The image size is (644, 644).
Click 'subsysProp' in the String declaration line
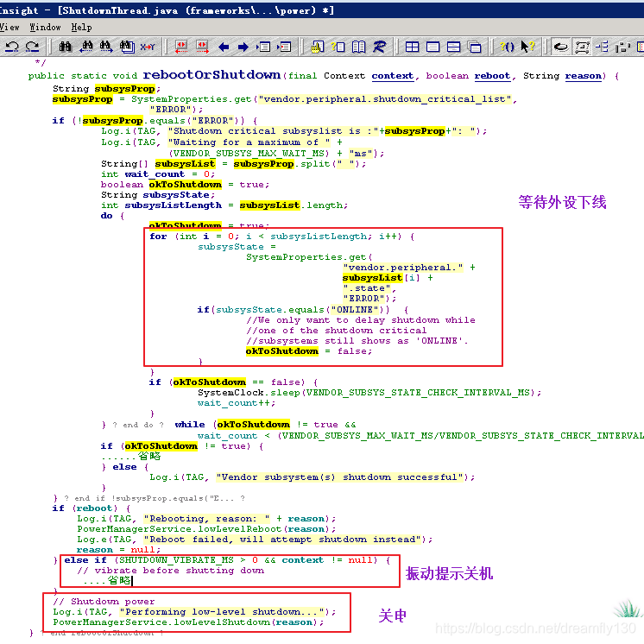click(124, 89)
